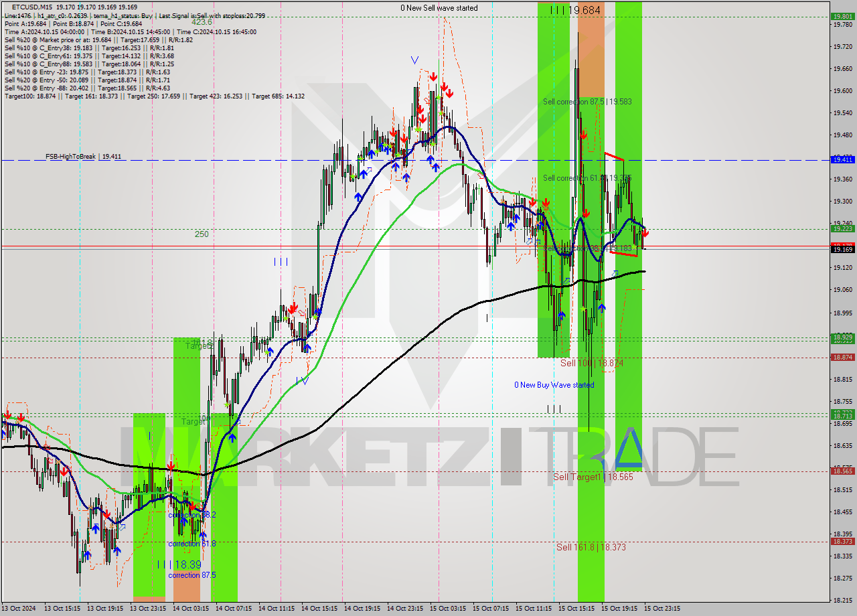Click the green 19.801 price tag
This screenshot has width=857, height=616.
click(842, 16)
